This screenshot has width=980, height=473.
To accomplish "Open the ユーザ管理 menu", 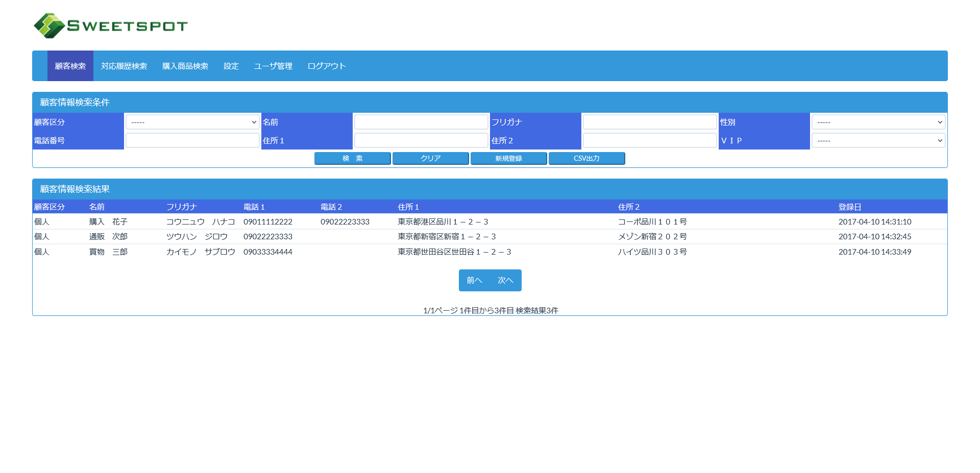I will pyautogui.click(x=273, y=66).
